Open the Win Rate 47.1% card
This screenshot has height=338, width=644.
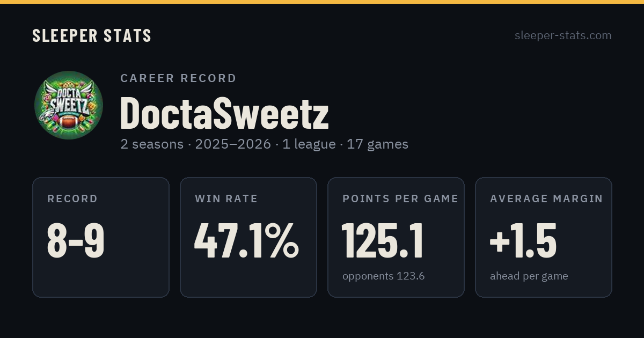(x=248, y=237)
